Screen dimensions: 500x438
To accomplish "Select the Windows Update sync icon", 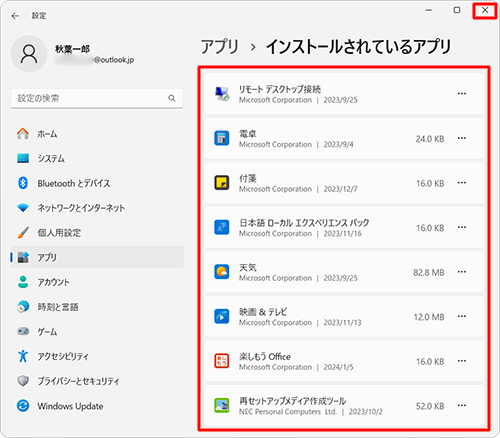I will 23,406.
